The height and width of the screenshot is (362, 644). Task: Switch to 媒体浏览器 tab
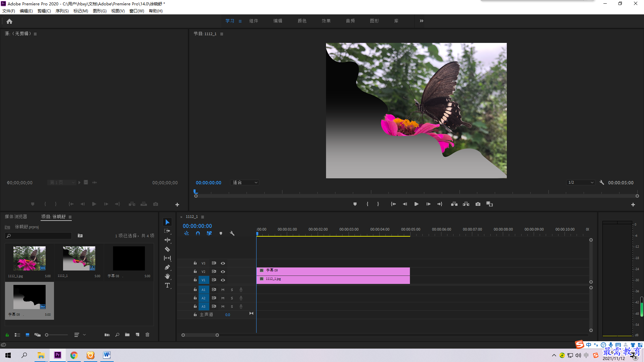click(16, 217)
